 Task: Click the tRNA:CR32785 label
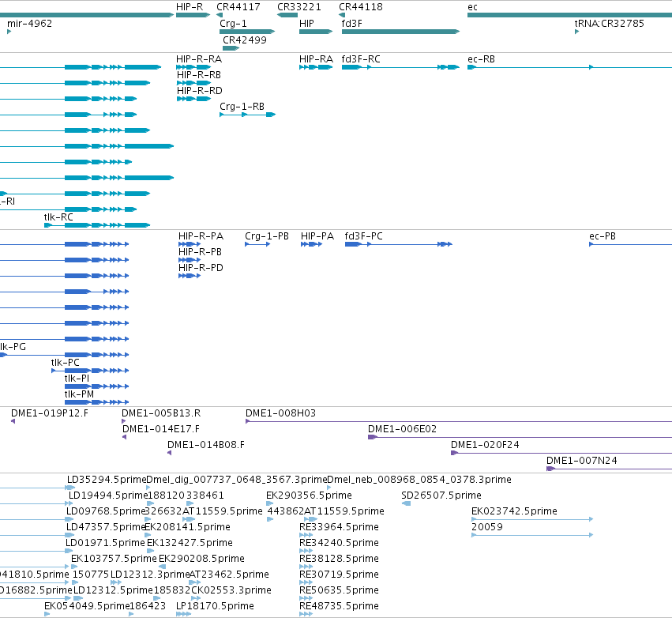pos(609,23)
